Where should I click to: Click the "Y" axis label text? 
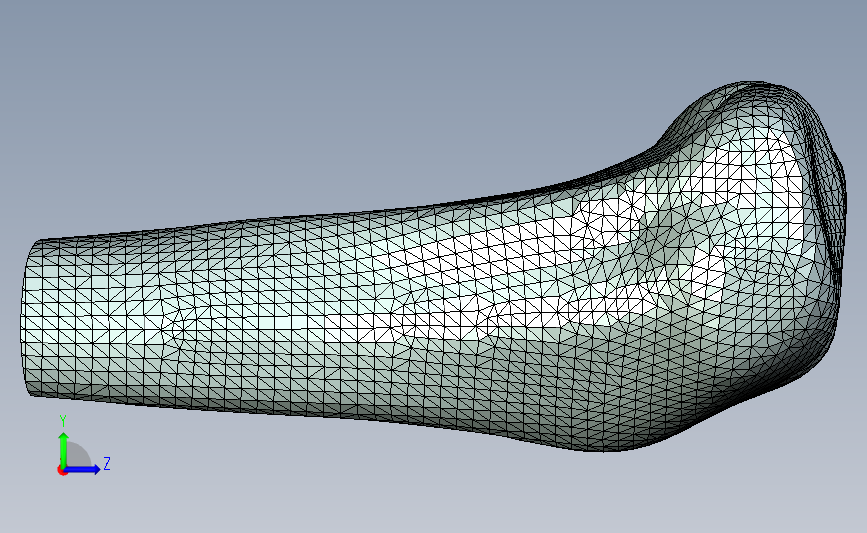[63, 422]
